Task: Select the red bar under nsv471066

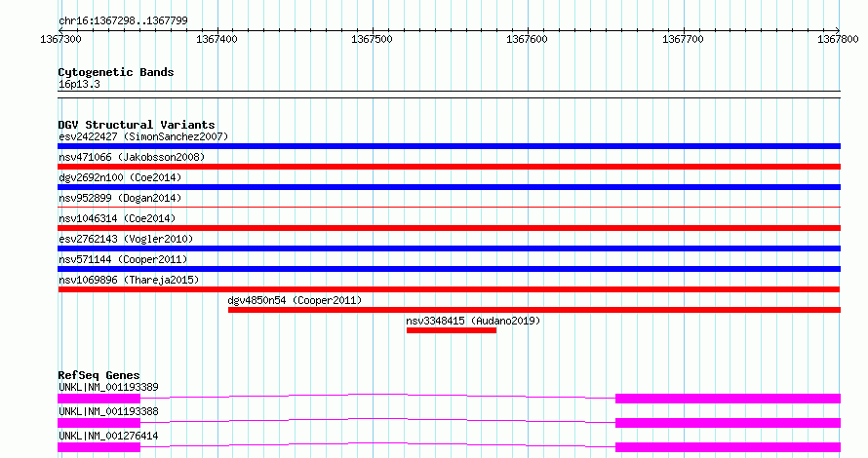Action: (x=449, y=167)
